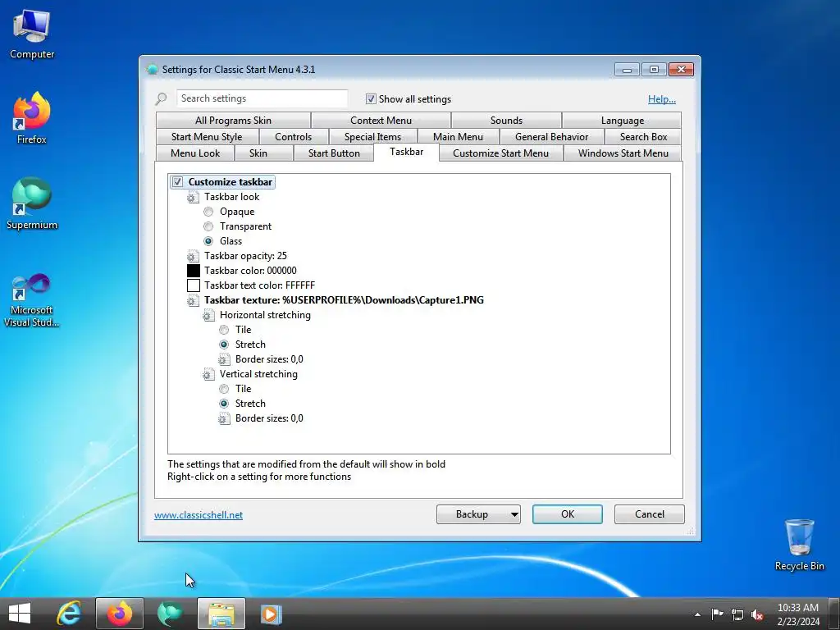Click the Cancel button

650,514
